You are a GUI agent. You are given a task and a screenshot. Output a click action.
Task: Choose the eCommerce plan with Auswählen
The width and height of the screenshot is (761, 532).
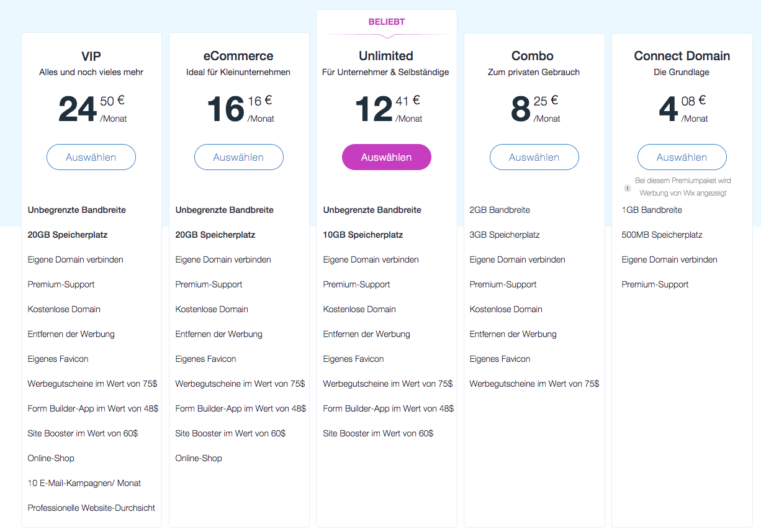[x=239, y=157]
